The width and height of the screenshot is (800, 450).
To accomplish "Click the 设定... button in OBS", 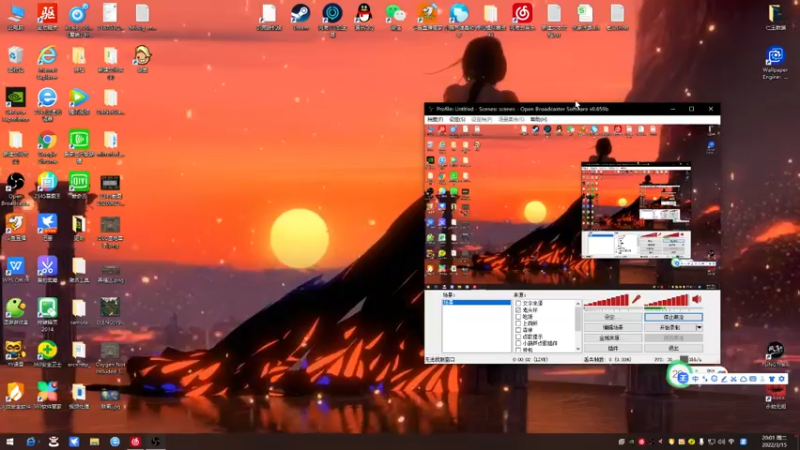I will (613, 317).
